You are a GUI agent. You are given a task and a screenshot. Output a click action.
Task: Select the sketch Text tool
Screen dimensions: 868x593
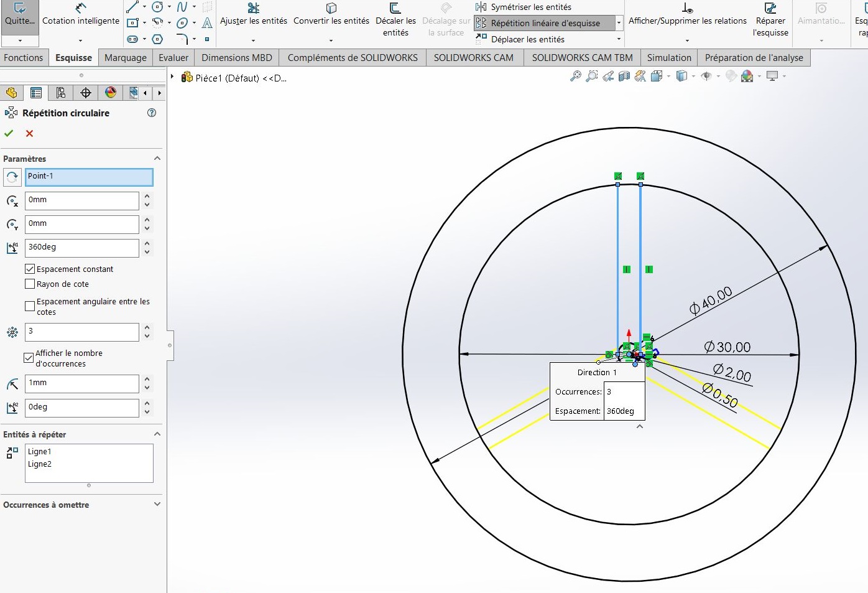click(207, 23)
